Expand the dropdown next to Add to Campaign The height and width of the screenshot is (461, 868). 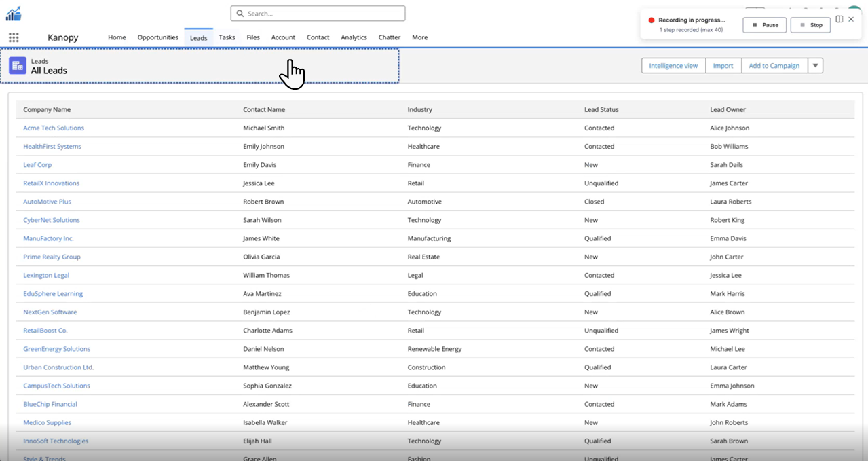coord(815,66)
